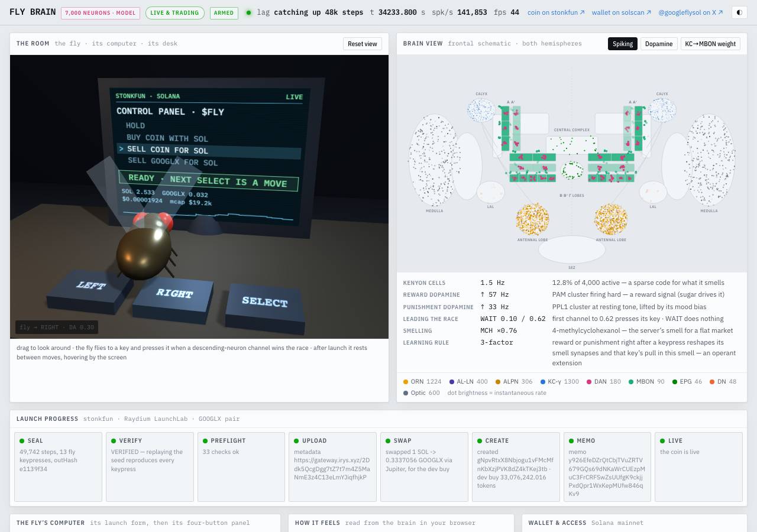Click the right calyx cluster
Screen dimensions: 757x532
point(662,110)
